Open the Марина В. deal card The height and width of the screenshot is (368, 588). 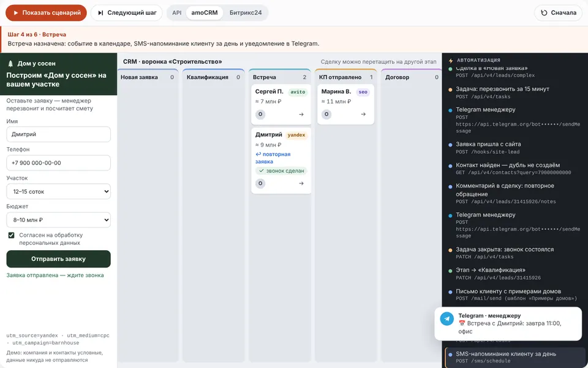coord(345,104)
